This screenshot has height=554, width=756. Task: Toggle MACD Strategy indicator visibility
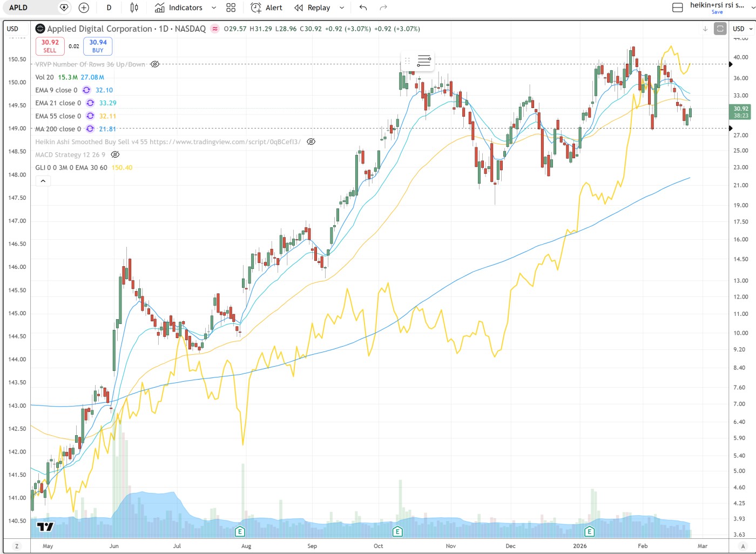[x=115, y=155]
